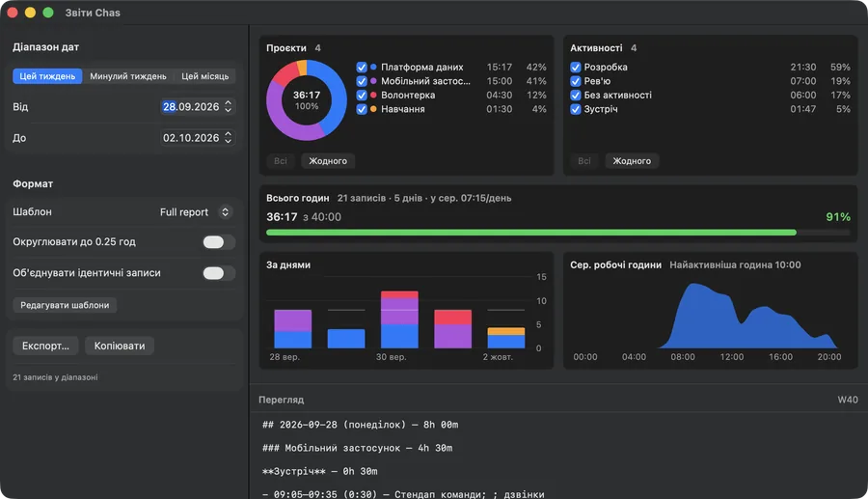Viewport: 868px width, 499px height.
Task: Click Жодного button in Активності panel
Action: coord(632,161)
